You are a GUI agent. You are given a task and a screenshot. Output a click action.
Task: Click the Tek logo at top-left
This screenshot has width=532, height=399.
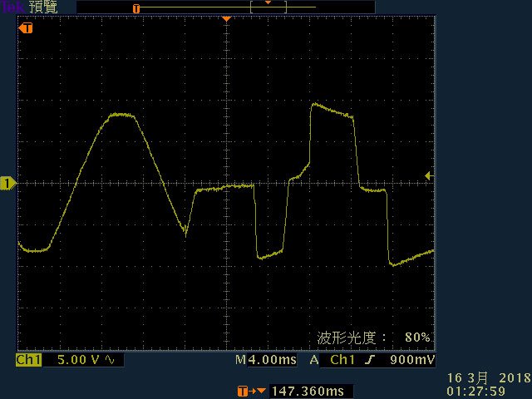[12, 7]
